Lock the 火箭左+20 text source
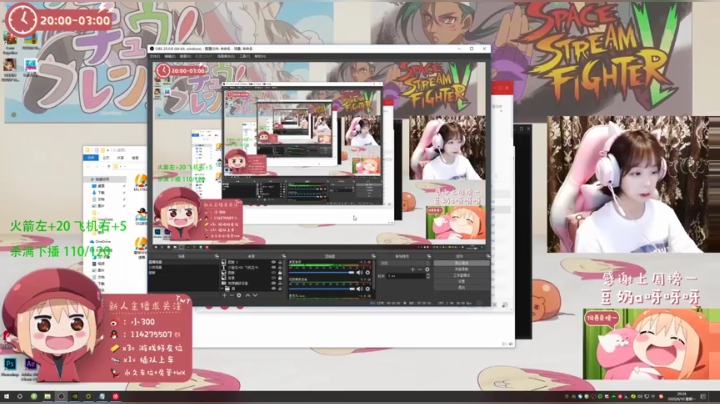This screenshot has width=720, height=404. (280, 267)
